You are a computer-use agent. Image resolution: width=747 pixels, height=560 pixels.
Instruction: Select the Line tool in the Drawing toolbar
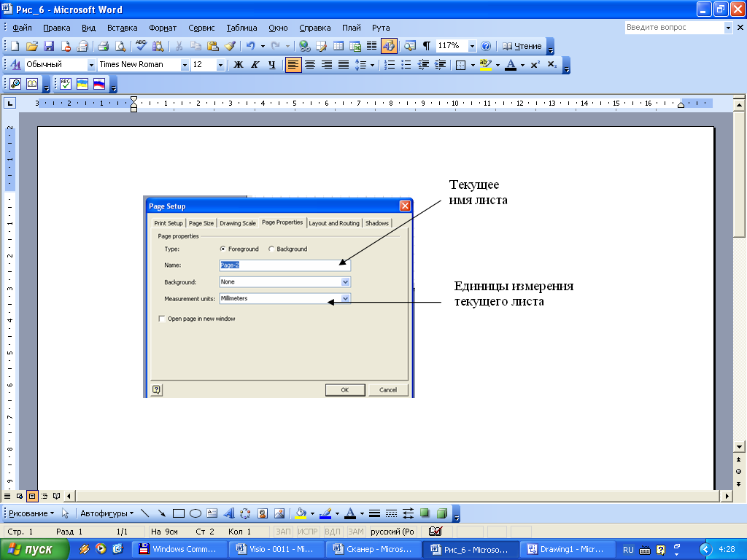click(x=145, y=513)
